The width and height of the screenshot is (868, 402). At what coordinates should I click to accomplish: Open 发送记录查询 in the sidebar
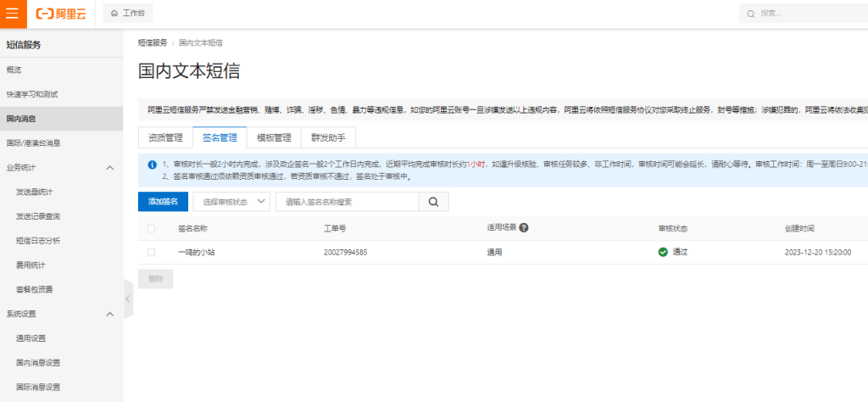coord(38,216)
